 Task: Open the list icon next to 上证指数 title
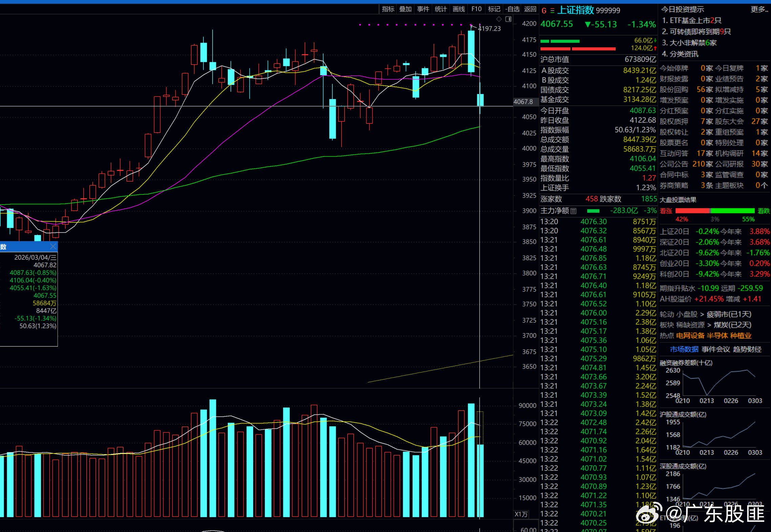point(552,10)
